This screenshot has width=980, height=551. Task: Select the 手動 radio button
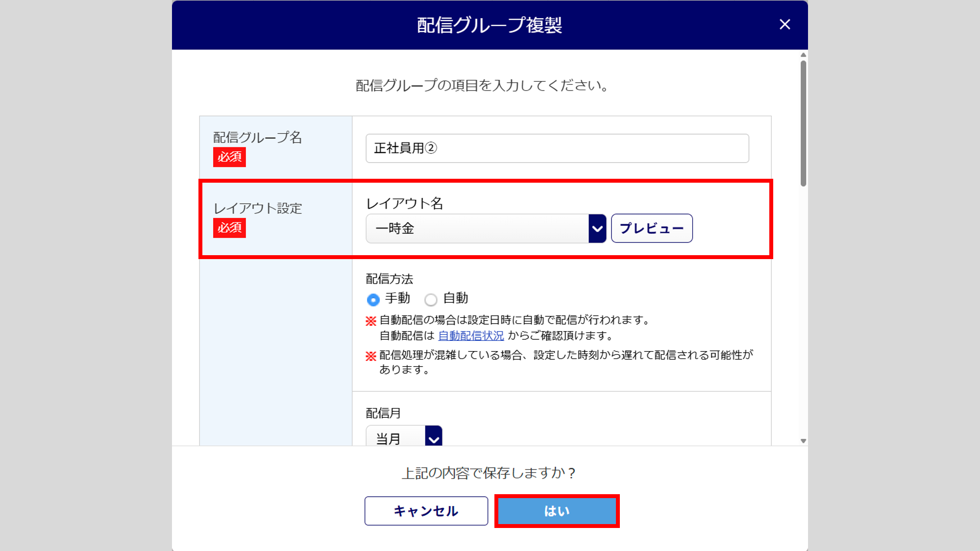point(373,299)
